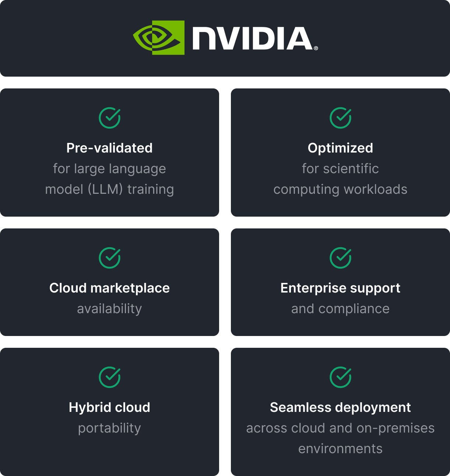Image resolution: width=450 pixels, height=476 pixels.
Task: Click the 'availability' subtitle text
Action: [109, 309]
